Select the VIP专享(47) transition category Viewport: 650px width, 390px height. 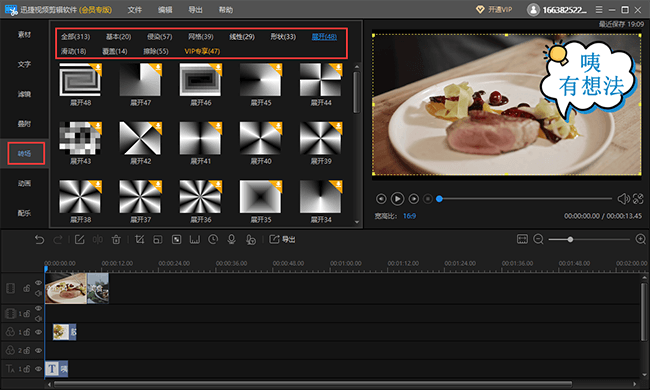[x=202, y=51]
